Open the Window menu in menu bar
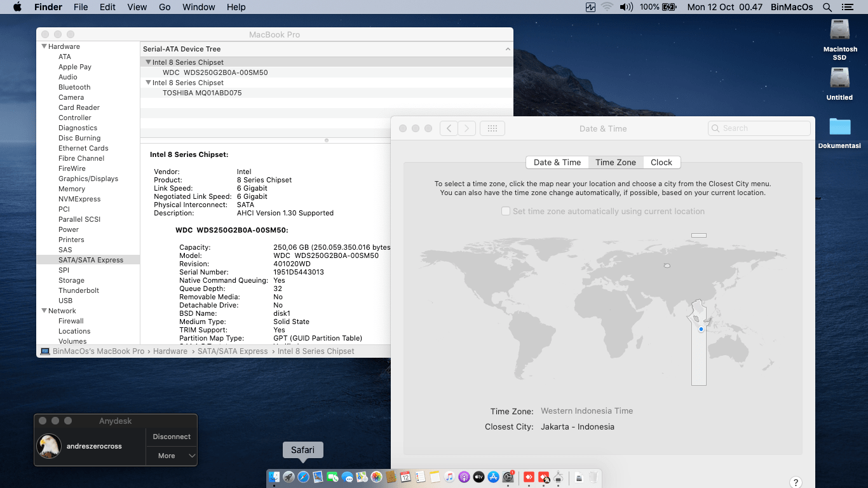The image size is (868, 488). (x=198, y=7)
